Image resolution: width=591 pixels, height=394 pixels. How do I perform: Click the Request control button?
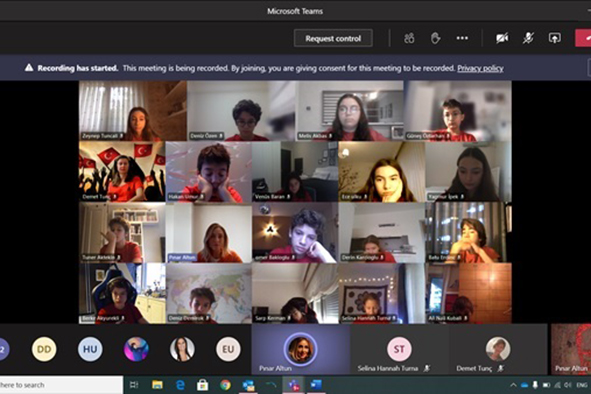tap(333, 38)
